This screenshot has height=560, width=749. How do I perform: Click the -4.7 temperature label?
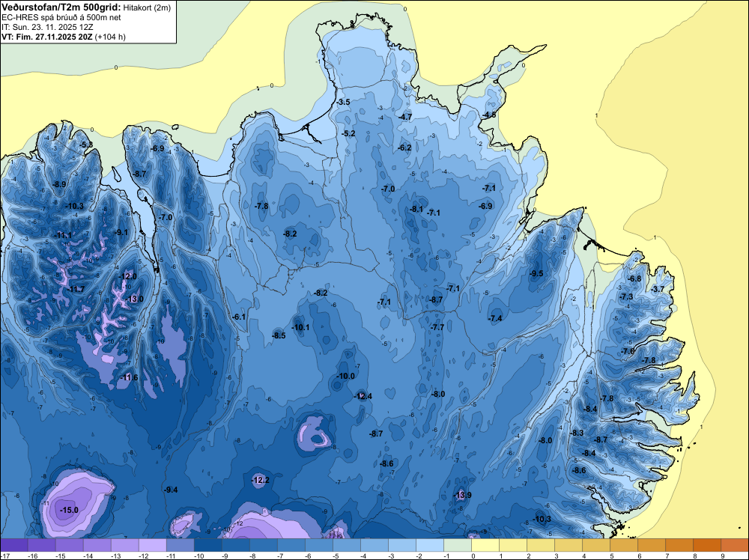tap(405, 117)
